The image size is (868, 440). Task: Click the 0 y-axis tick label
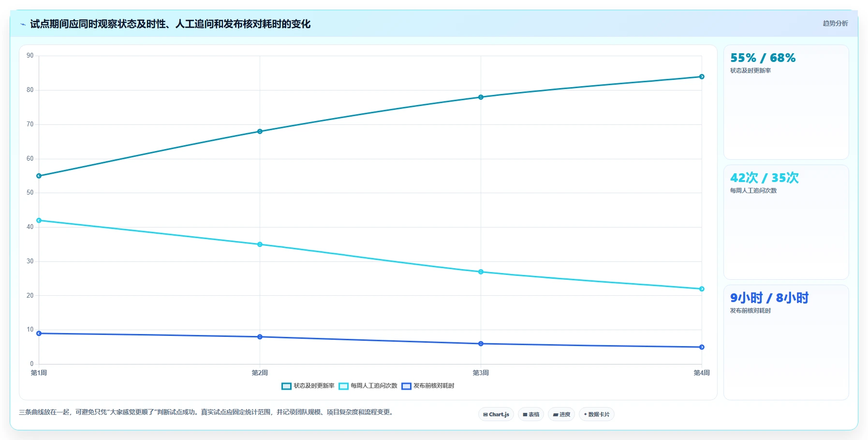coord(32,364)
